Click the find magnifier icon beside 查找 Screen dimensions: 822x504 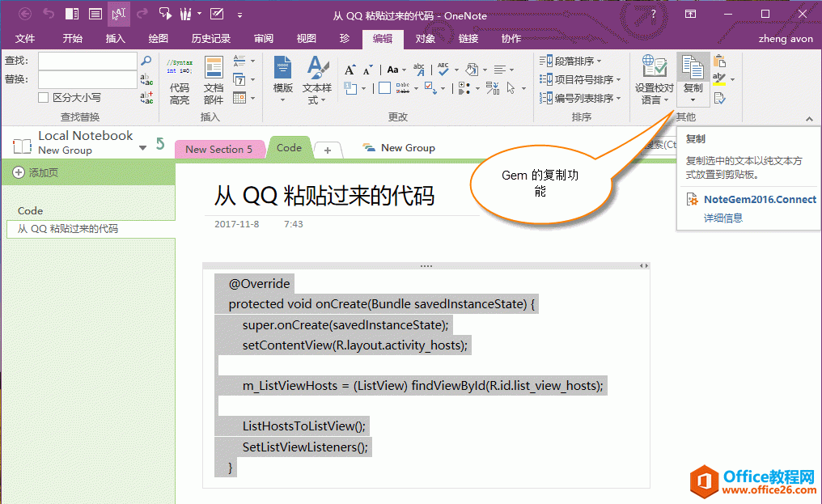pyautogui.click(x=146, y=61)
